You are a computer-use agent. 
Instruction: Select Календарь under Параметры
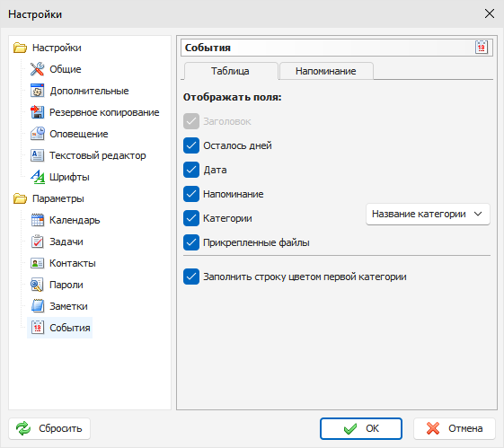click(x=75, y=220)
